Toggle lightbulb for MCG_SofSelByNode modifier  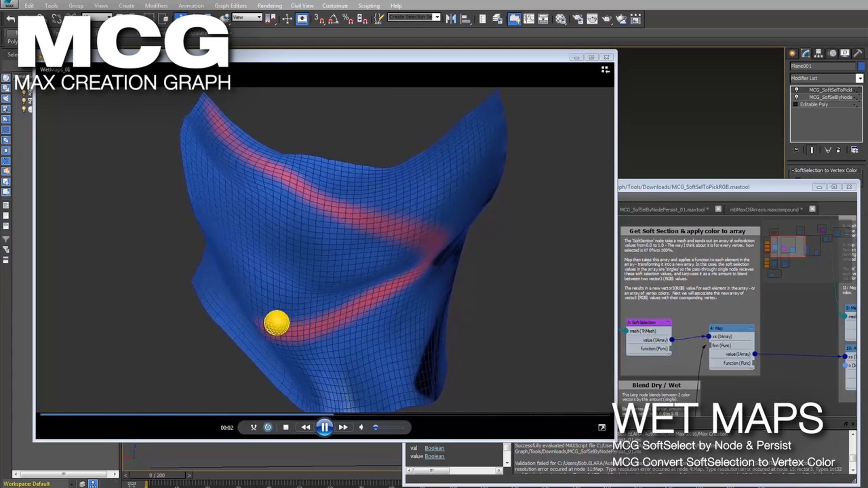pyautogui.click(x=796, y=97)
